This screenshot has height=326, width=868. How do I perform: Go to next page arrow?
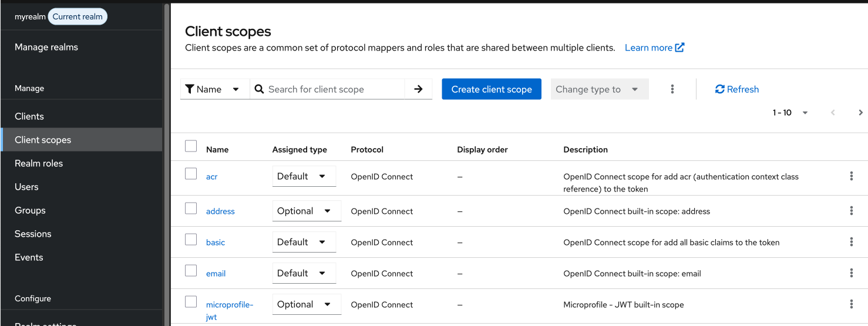pyautogui.click(x=860, y=113)
